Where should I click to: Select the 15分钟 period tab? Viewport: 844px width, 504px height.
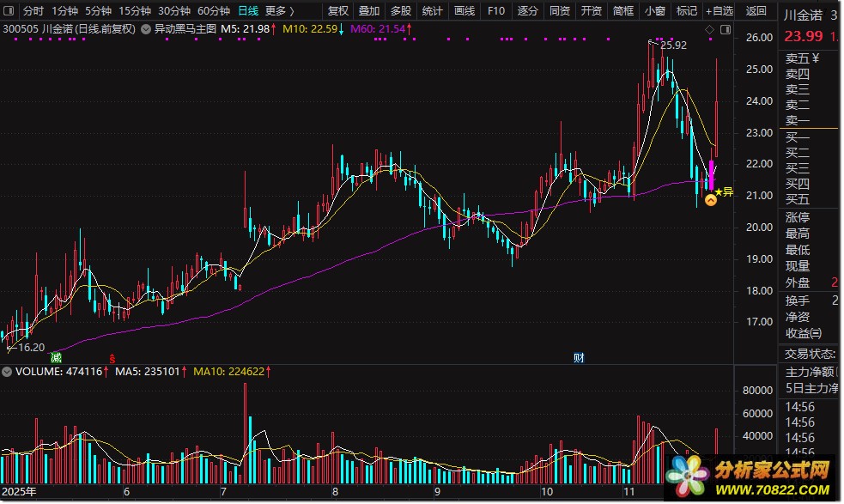135,11
